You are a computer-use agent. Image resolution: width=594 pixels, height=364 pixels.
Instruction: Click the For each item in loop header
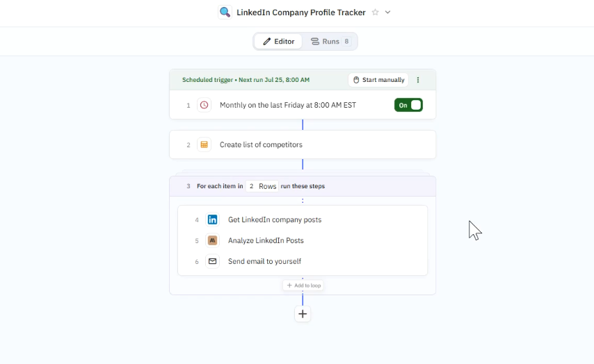pos(303,186)
